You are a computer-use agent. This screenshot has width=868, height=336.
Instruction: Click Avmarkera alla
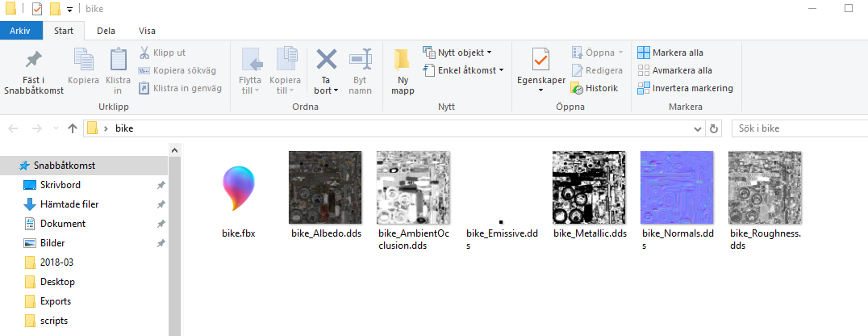pyautogui.click(x=675, y=70)
